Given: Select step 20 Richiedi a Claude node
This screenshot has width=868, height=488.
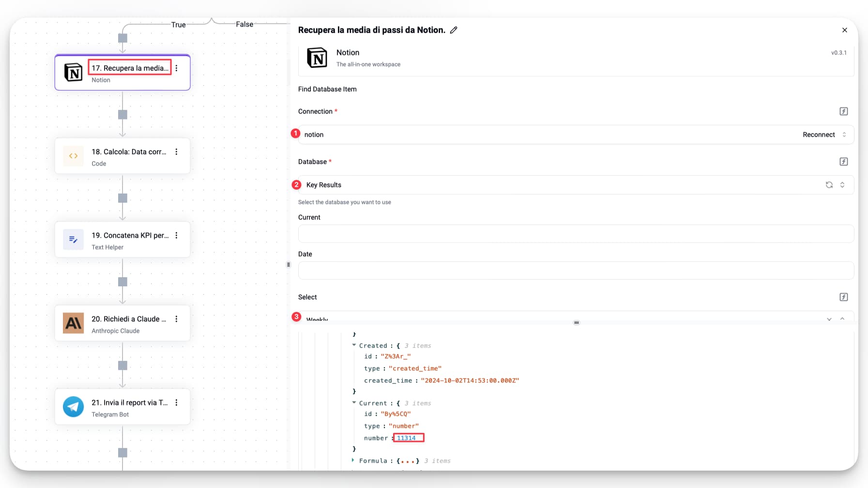Looking at the screenshot, I should point(122,324).
